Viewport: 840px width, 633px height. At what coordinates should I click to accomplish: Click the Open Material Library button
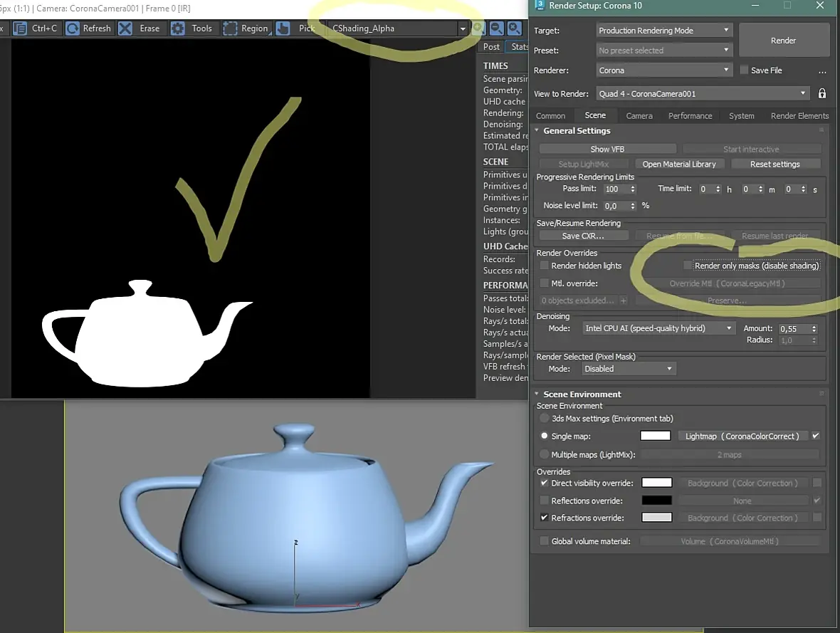pos(679,164)
